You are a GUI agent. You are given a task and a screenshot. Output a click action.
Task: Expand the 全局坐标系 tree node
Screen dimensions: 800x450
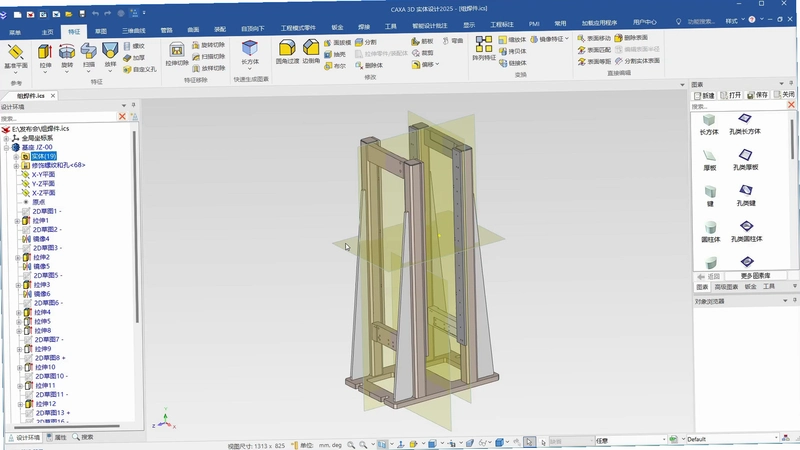coord(6,138)
